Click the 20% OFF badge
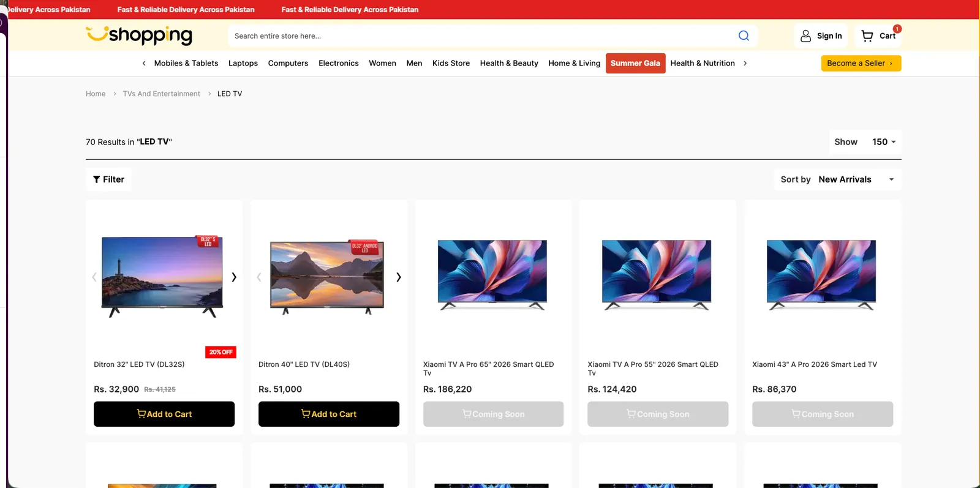 [x=221, y=352]
